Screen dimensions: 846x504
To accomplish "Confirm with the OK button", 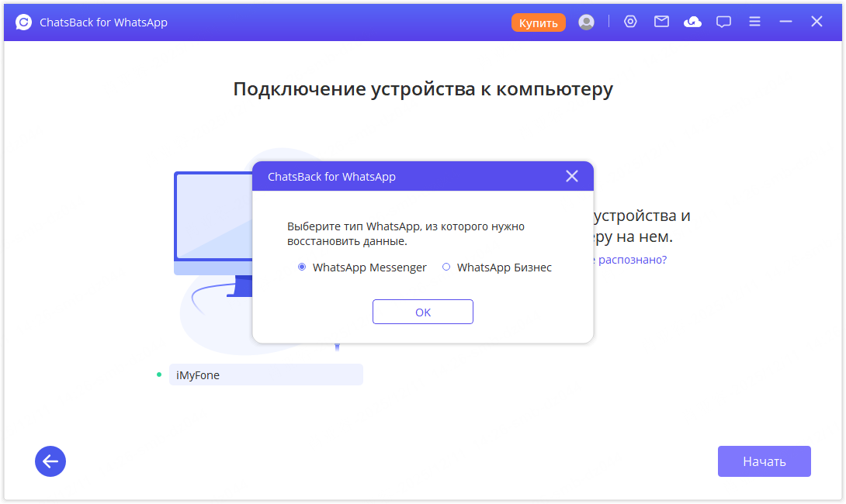I will 423,312.
